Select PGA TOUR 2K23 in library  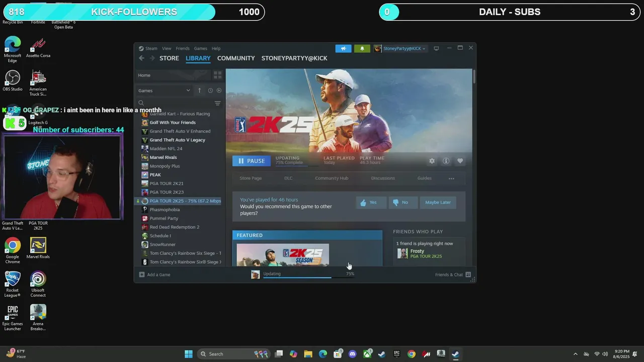(x=166, y=193)
